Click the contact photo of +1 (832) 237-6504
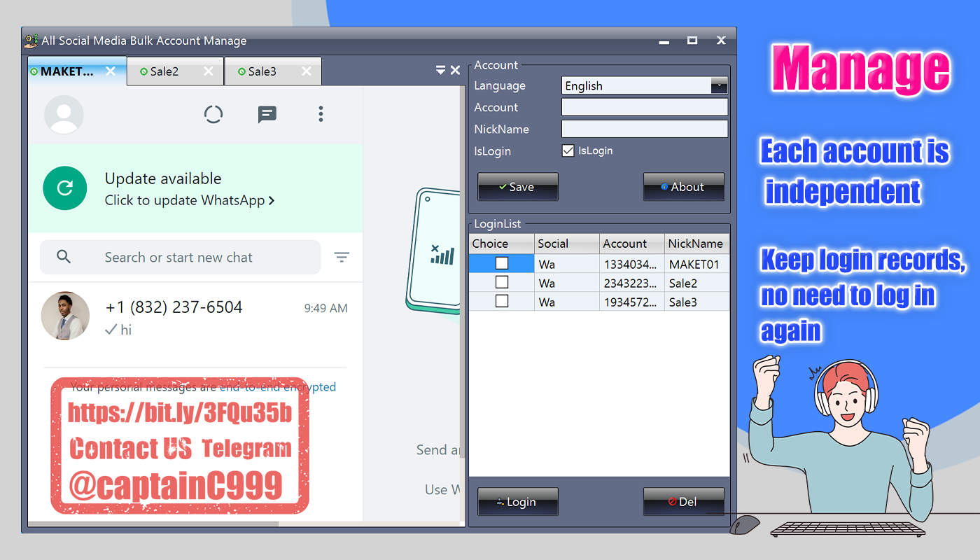Image resolution: width=980 pixels, height=560 pixels. [x=65, y=316]
